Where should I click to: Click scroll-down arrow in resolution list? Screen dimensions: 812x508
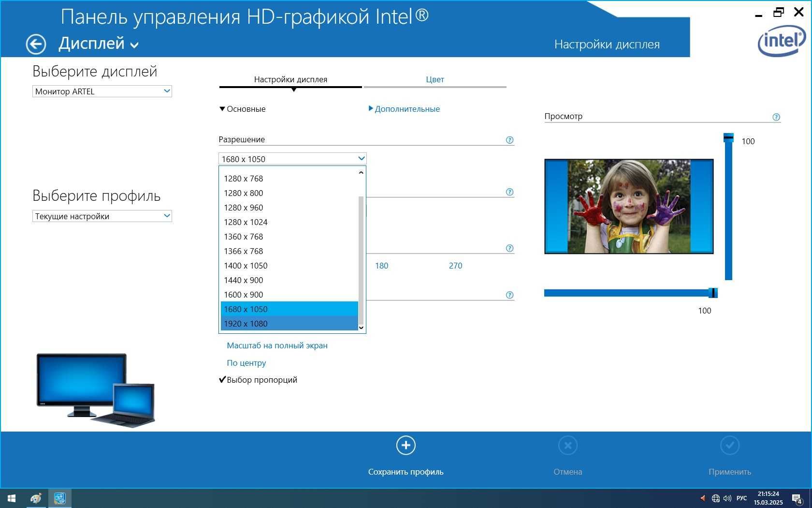361,328
